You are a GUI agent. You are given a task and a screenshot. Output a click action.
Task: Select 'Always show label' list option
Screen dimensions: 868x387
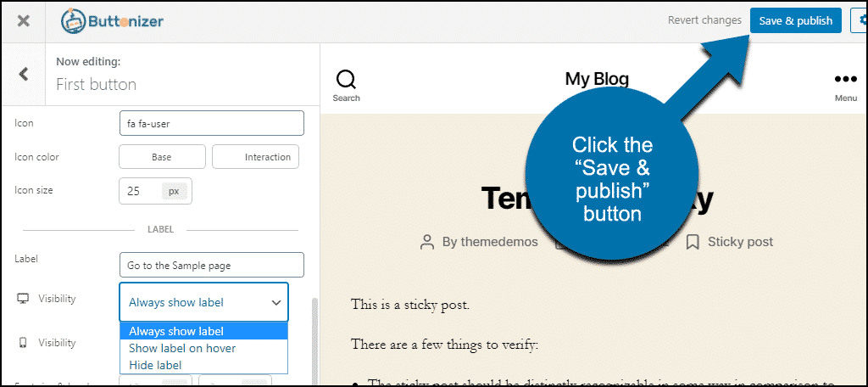coord(175,331)
